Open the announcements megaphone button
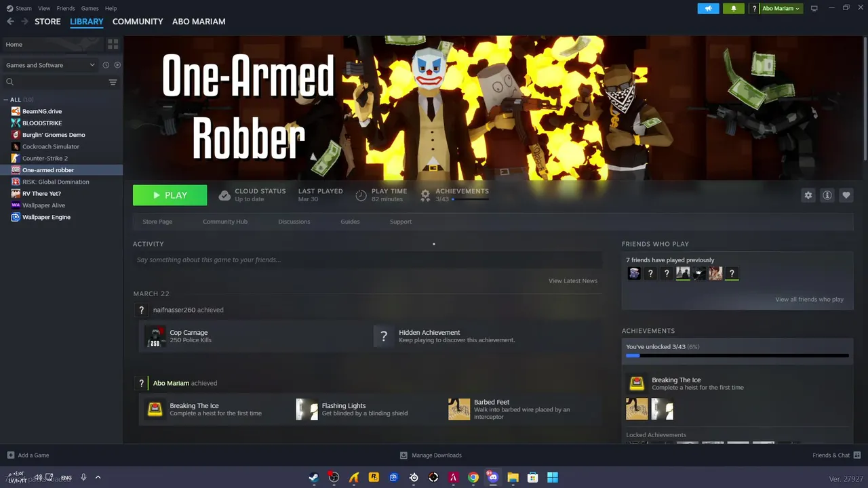This screenshot has width=868, height=488. [x=708, y=8]
